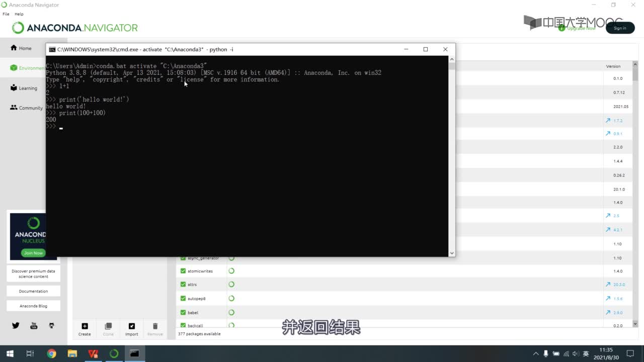The width and height of the screenshot is (644, 362).
Task: Open the Anaconda Blog link button
Action: tap(33, 306)
